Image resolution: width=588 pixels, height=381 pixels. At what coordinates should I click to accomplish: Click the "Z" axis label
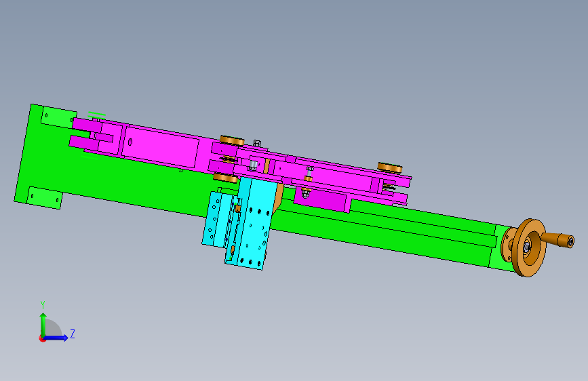pyautogui.click(x=73, y=334)
